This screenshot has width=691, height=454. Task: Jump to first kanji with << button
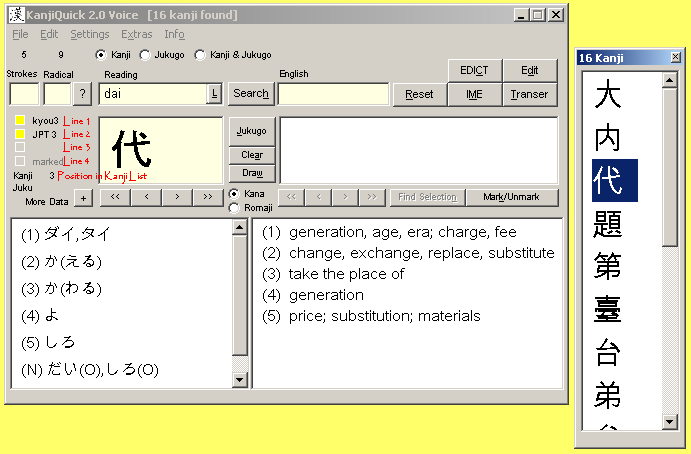[x=115, y=197]
